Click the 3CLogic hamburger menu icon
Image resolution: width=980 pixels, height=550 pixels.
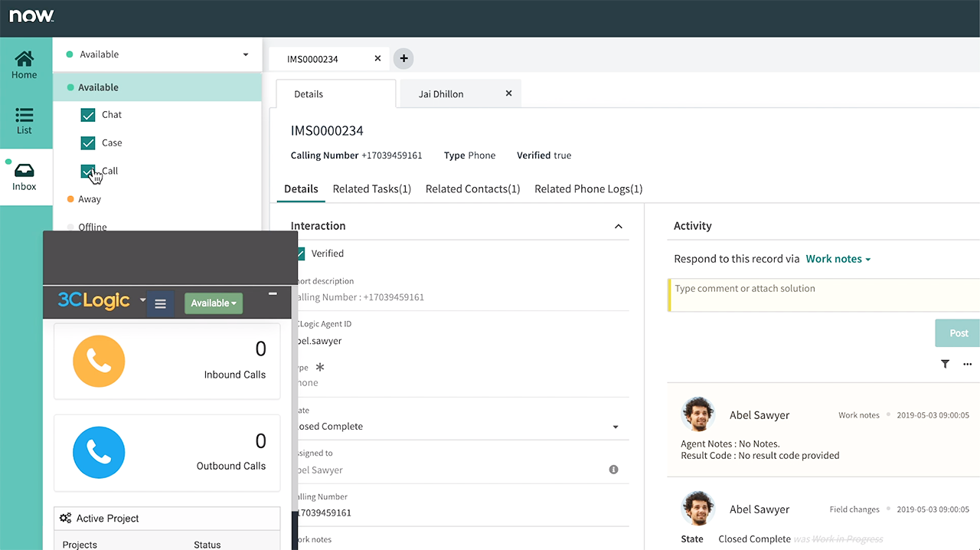coord(160,304)
